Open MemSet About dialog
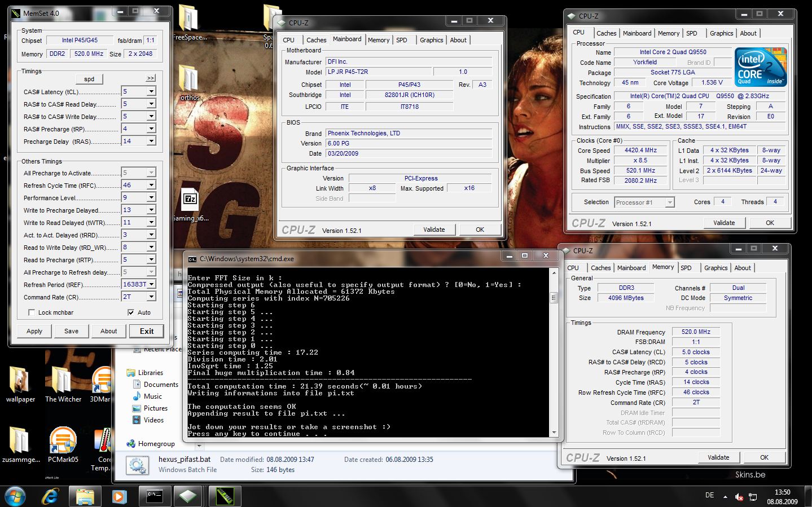This screenshot has height=507, width=812. click(109, 331)
